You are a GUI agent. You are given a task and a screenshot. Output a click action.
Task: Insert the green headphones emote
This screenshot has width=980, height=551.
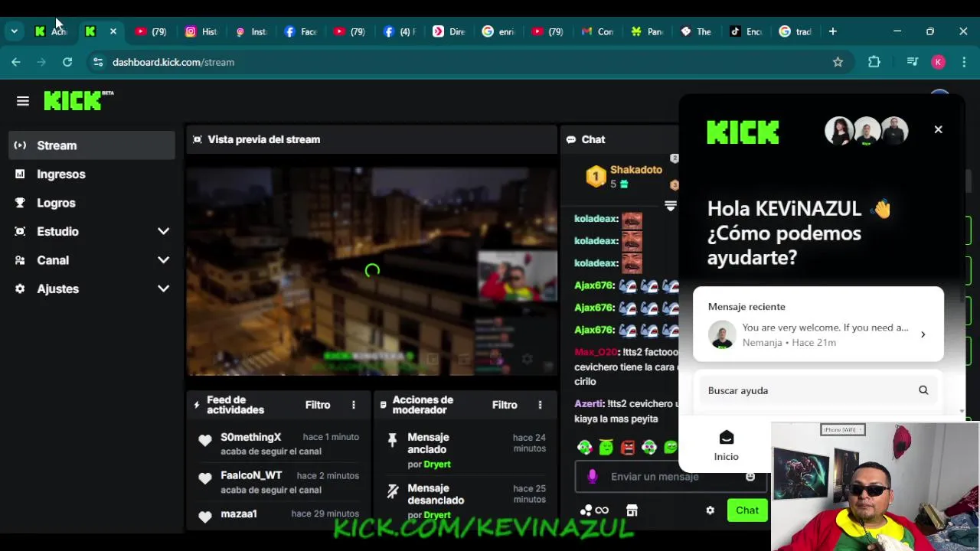(x=585, y=448)
